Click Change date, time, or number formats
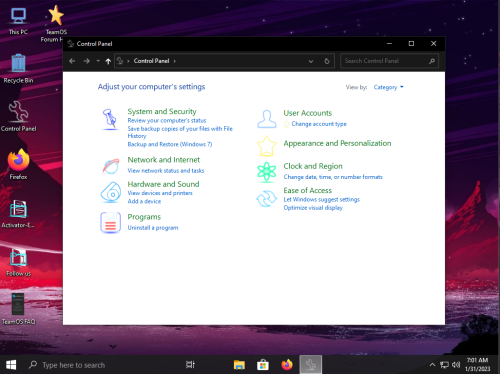500x374 pixels. pos(333,177)
